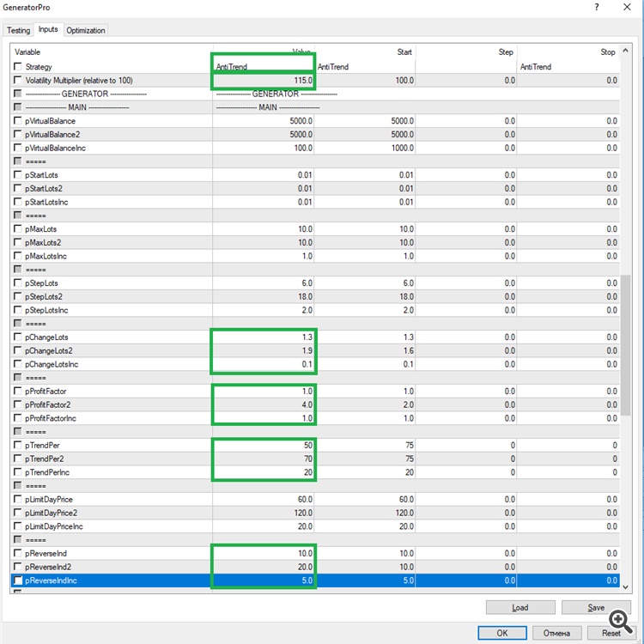
Task: Check the pMaxLots checkbox
Action: [x=18, y=228]
